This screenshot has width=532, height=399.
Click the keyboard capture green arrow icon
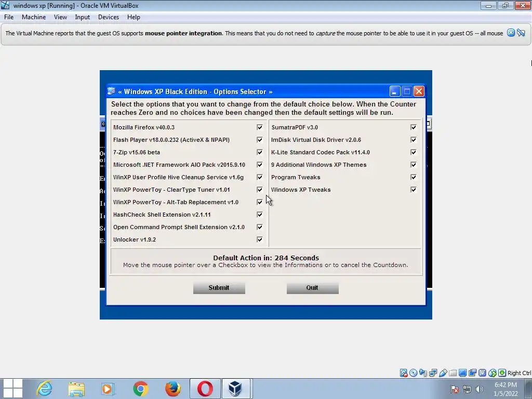point(502,373)
